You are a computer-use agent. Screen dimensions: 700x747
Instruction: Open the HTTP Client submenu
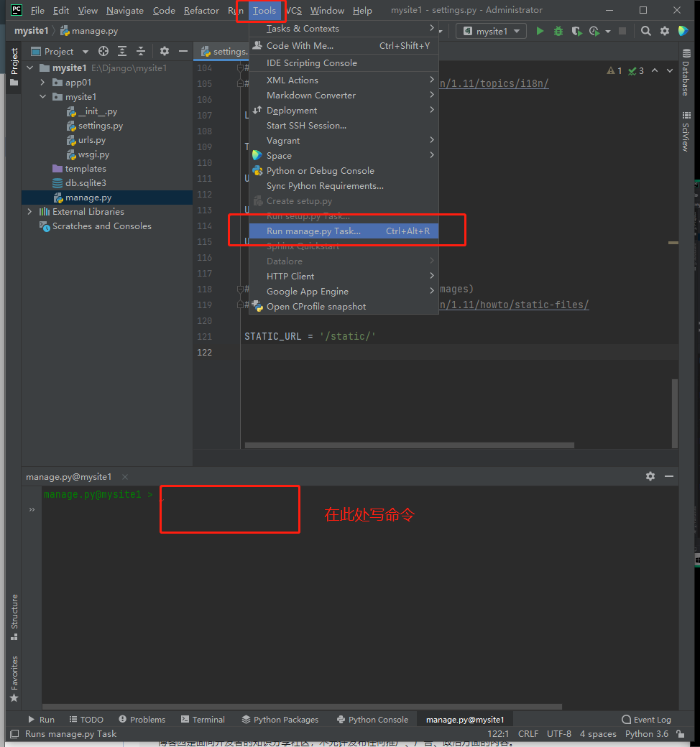pyautogui.click(x=344, y=277)
